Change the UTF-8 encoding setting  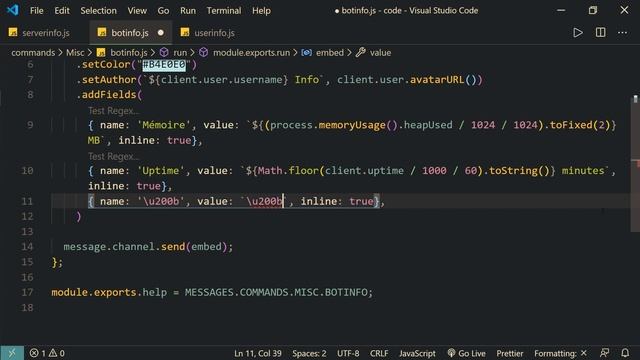[348, 353]
